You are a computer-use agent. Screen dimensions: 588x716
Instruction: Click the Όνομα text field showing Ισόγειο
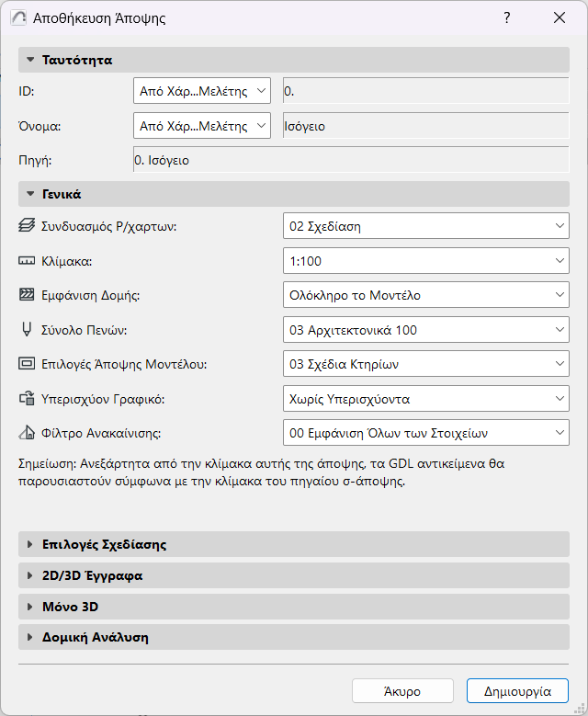tap(425, 126)
